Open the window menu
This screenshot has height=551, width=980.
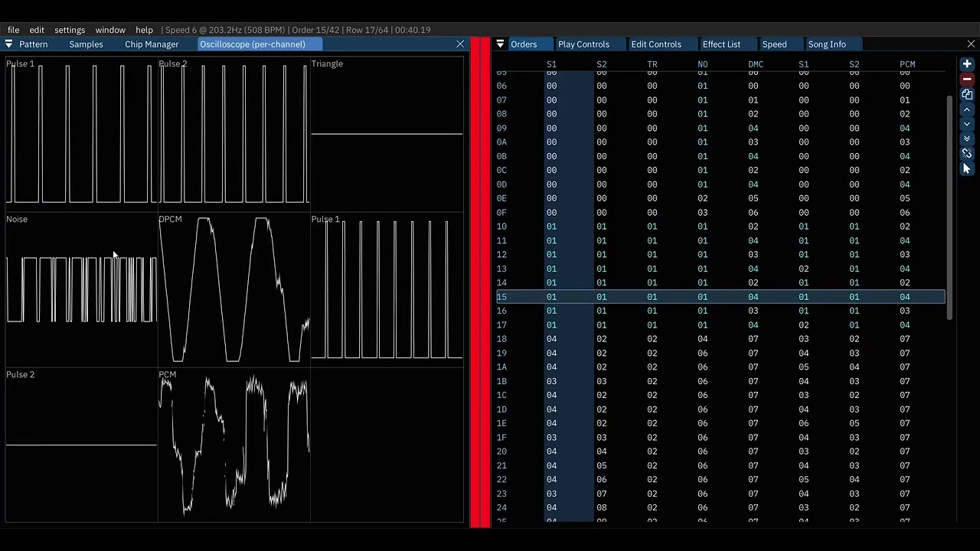click(110, 30)
